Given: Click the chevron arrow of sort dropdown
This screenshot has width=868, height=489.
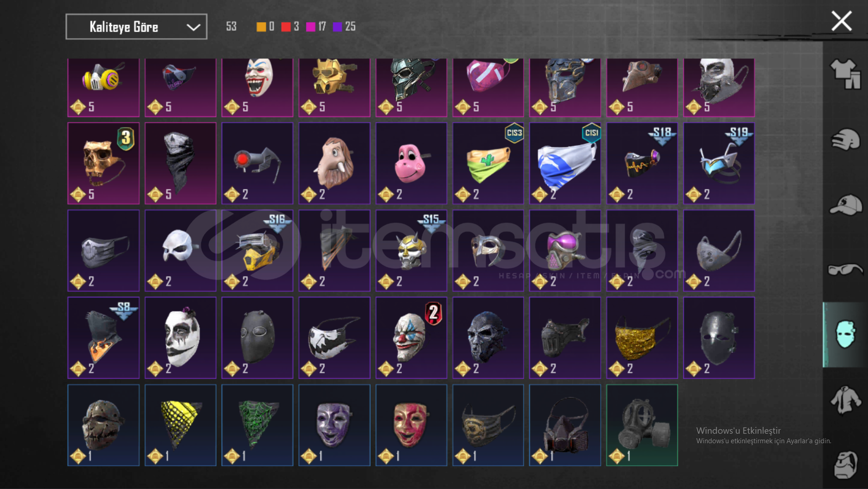Looking at the screenshot, I should (193, 27).
